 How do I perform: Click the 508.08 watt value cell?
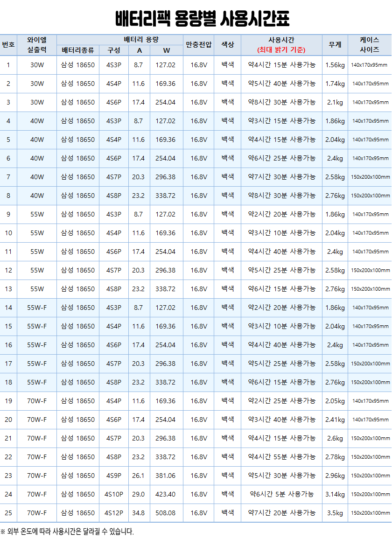click(165, 513)
